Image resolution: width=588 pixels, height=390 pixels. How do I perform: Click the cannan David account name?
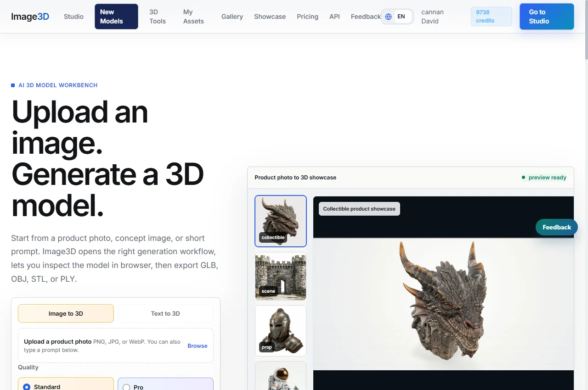pos(432,17)
